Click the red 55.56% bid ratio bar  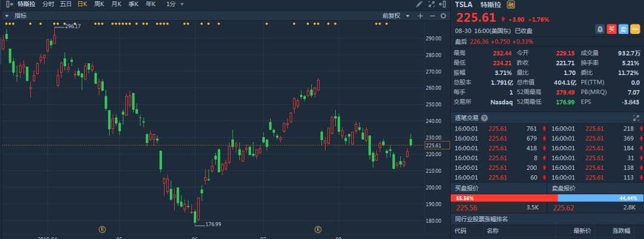pos(504,198)
